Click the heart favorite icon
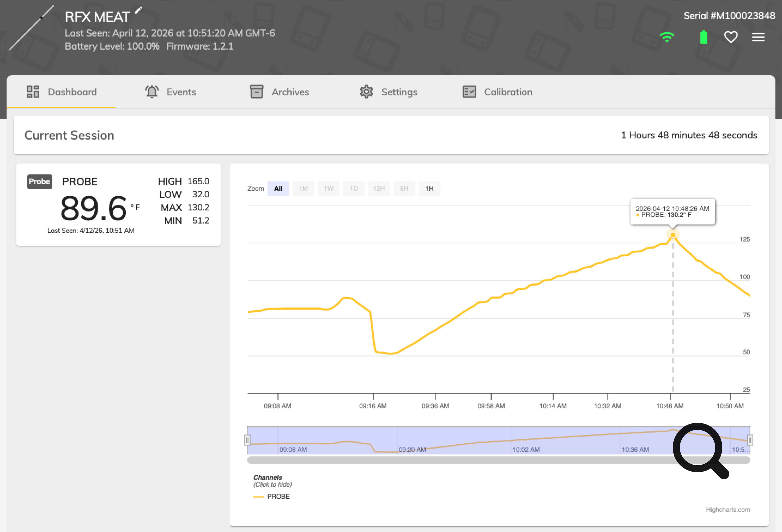This screenshot has width=782, height=532. click(731, 37)
